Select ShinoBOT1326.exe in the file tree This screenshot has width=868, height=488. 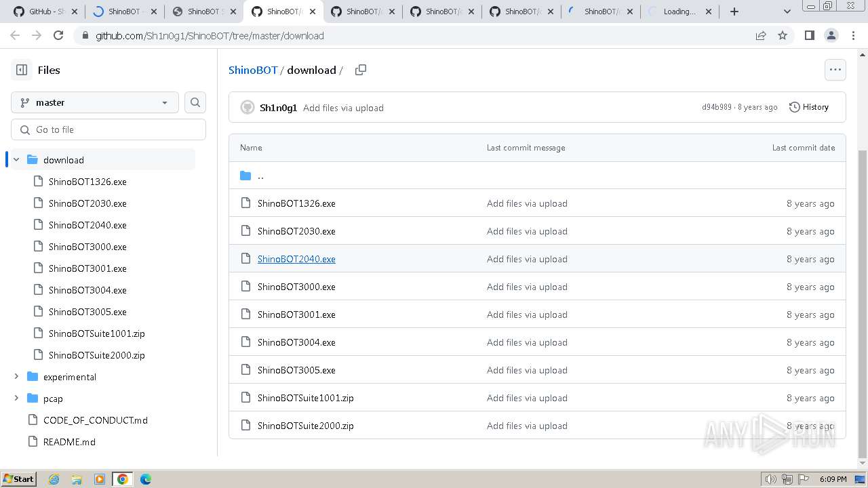[x=87, y=182]
